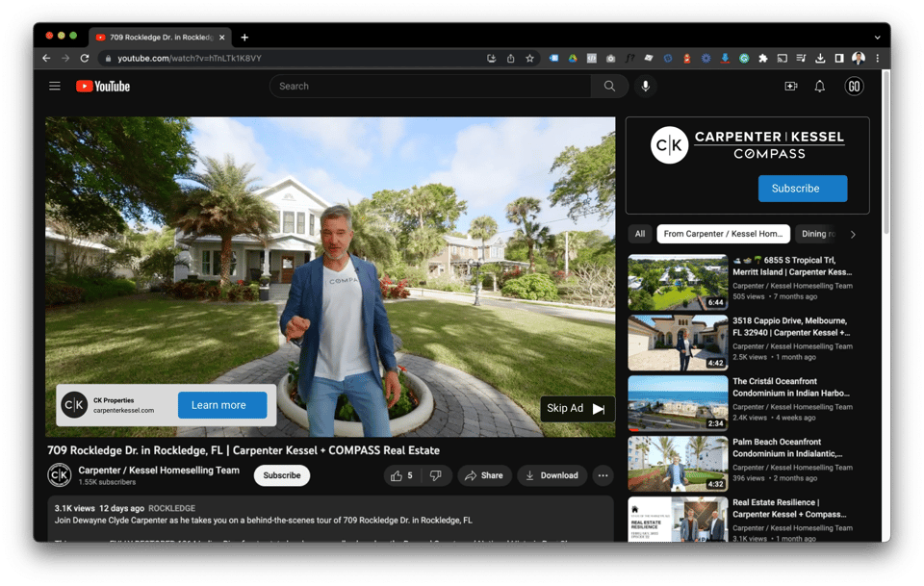Click the channel C|K avatar below video

[x=60, y=474]
